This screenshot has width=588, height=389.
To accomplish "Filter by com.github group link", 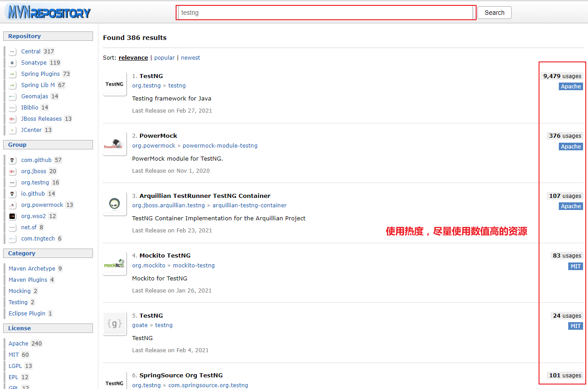I will point(36,160).
